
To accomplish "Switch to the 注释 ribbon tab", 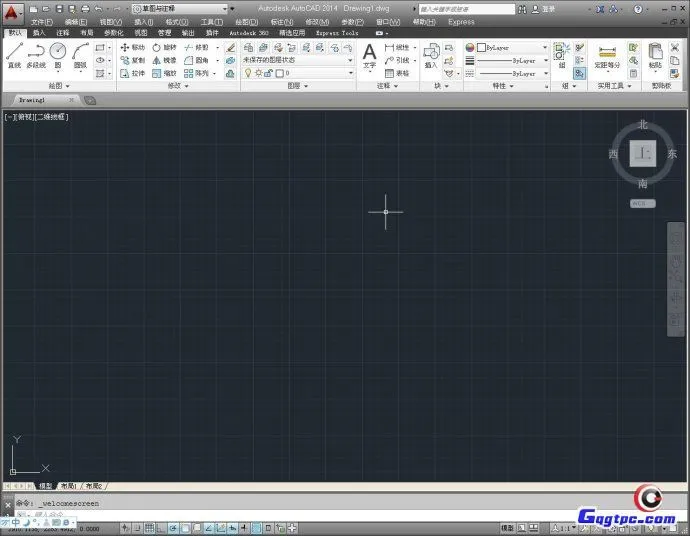I will (63, 33).
